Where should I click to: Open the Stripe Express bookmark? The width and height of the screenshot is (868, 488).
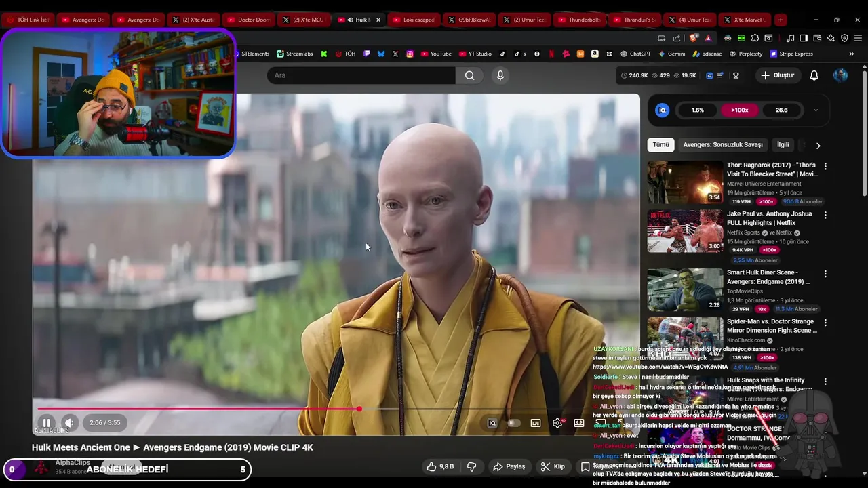click(x=791, y=54)
